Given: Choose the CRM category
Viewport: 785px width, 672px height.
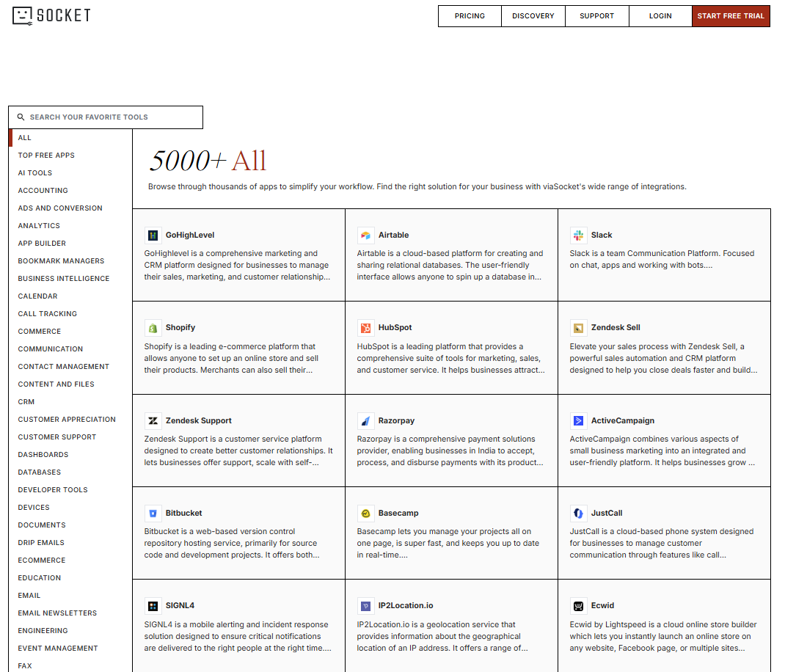Looking at the screenshot, I should coord(70,401).
